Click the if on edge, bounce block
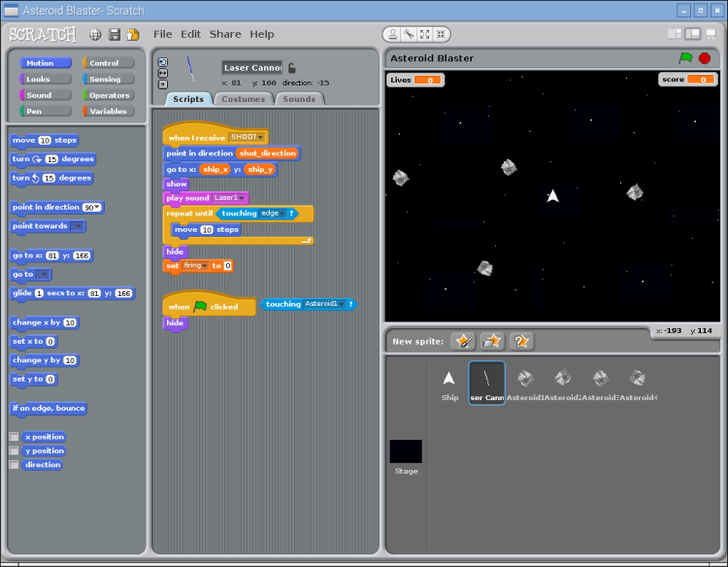 coord(49,408)
